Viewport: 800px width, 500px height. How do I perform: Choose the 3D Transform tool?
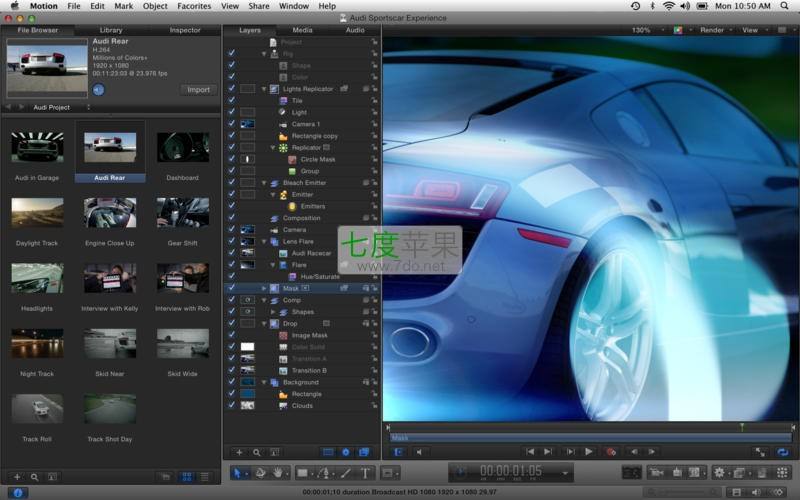(x=260, y=473)
